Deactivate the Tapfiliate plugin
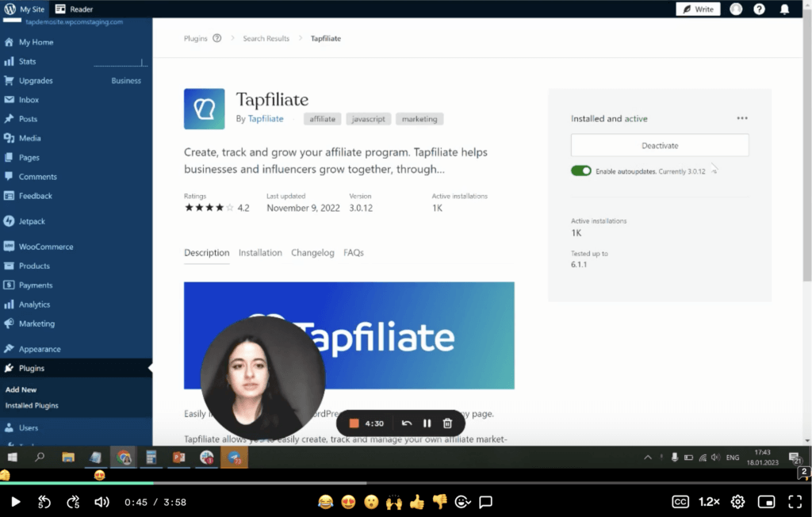Screen dimensions: 812x517 pyautogui.click(x=659, y=145)
